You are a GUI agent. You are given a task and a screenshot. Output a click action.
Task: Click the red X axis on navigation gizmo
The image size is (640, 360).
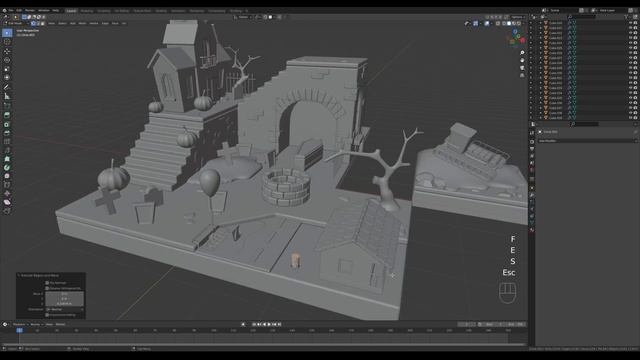coord(522,41)
